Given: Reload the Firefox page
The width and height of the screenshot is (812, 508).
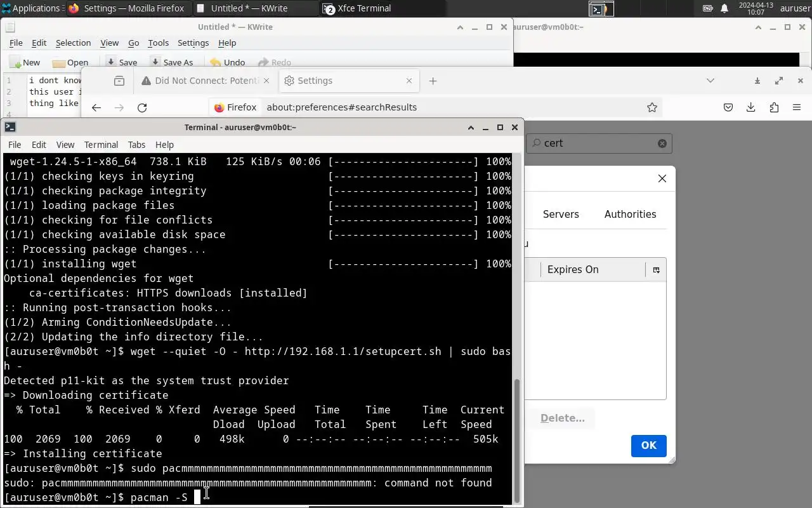Looking at the screenshot, I should [x=142, y=107].
